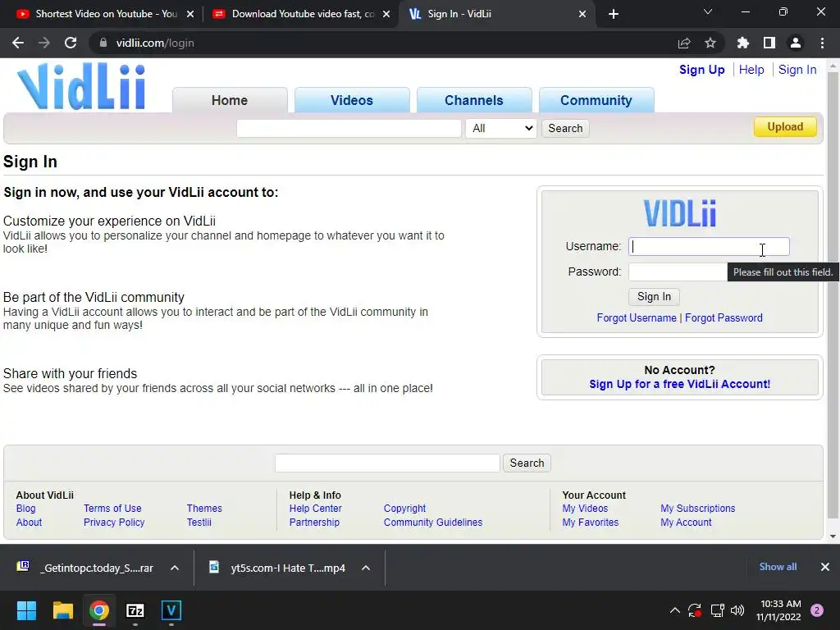The height and width of the screenshot is (630, 840).
Task: Open the Themes footer link
Action: click(204, 509)
